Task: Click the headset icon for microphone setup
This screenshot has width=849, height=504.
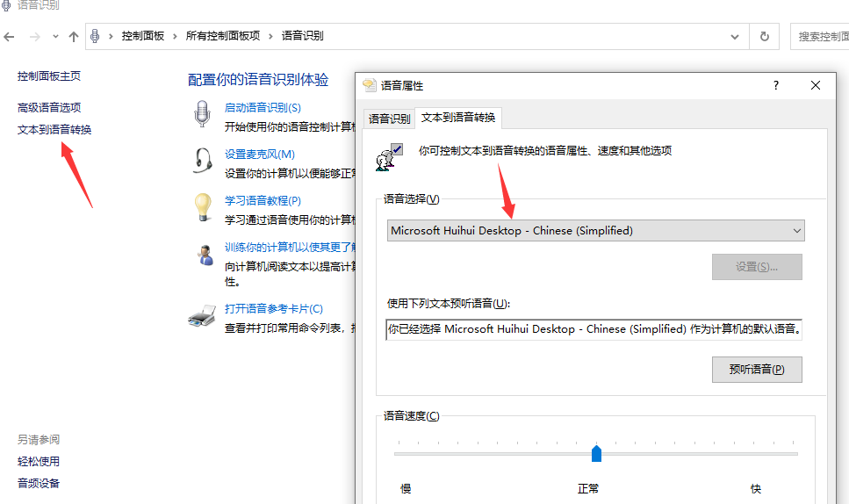Action: point(204,161)
